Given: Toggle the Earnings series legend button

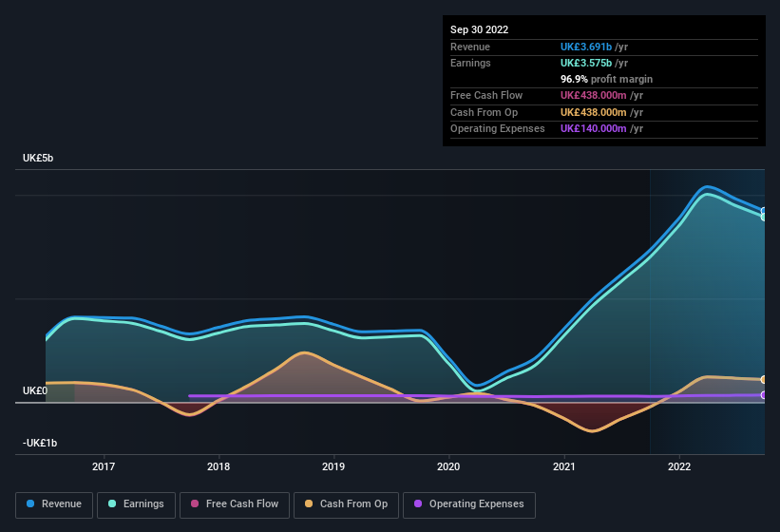Looking at the screenshot, I should (136, 504).
